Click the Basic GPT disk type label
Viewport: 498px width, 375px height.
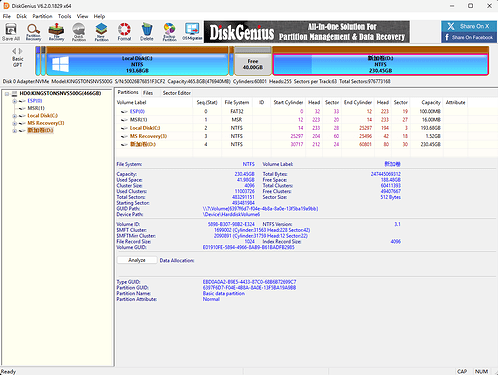click(x=18, y=62)
